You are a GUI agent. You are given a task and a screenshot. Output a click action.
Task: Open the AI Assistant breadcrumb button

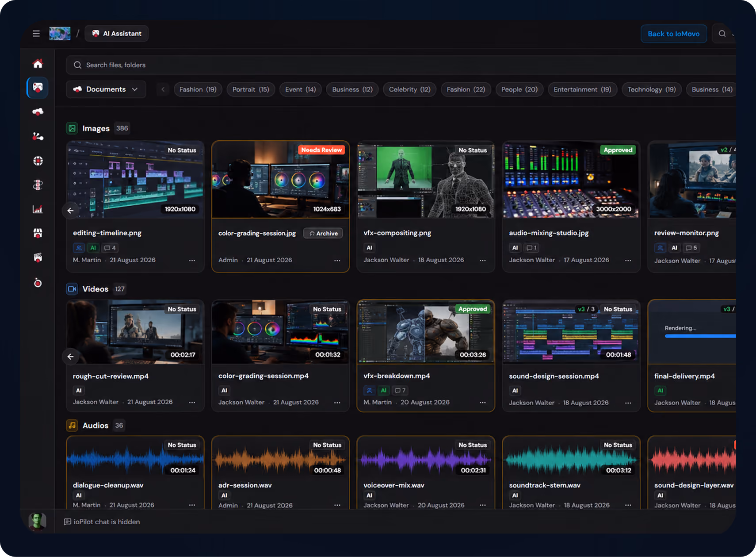(x=117, y=34)
